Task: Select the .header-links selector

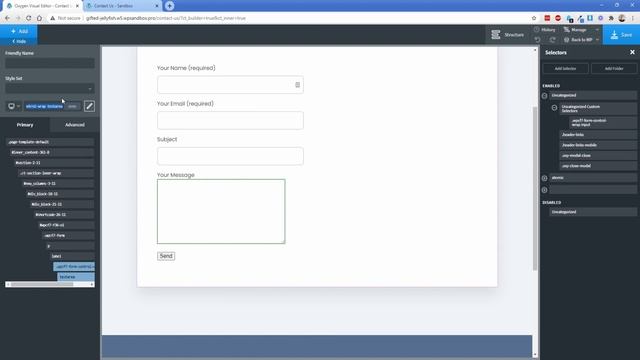Action: click(x=598, y=135)
